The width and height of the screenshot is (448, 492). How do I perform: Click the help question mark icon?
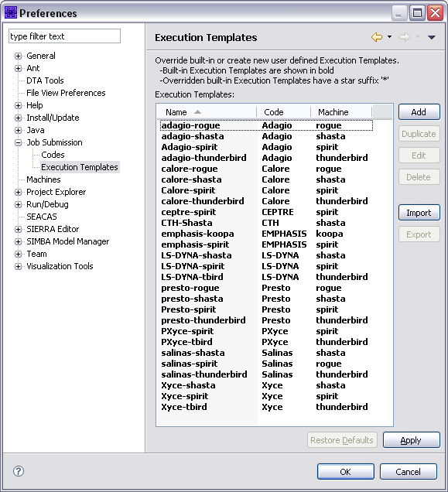click(19, 471)
